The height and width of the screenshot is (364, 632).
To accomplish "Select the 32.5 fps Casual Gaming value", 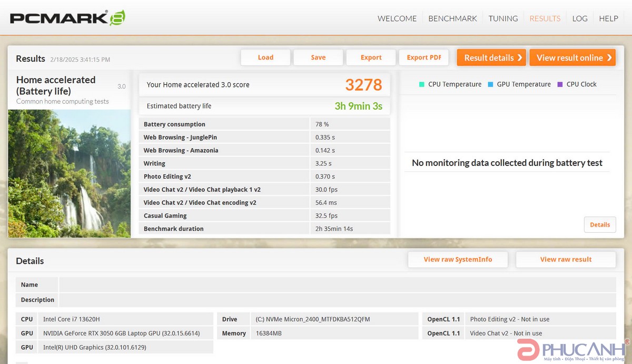I will point(327,215).
